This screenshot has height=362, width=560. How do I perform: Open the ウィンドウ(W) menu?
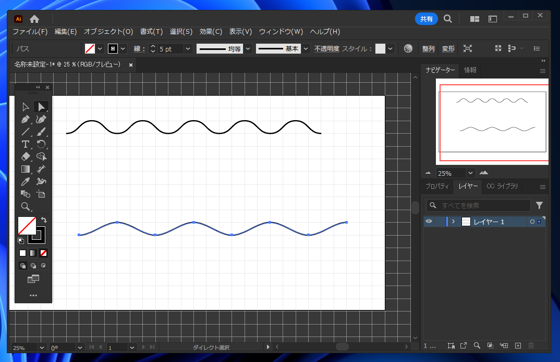click(281, 31)
